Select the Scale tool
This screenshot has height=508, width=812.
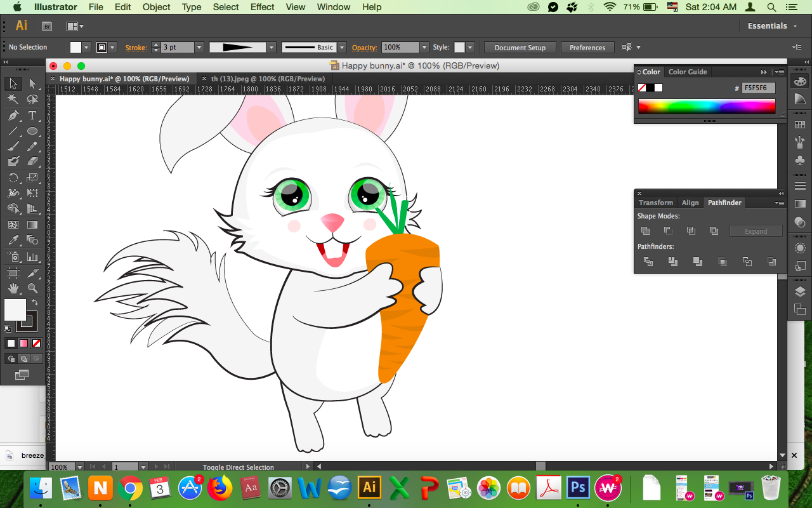tap(32, 178)
